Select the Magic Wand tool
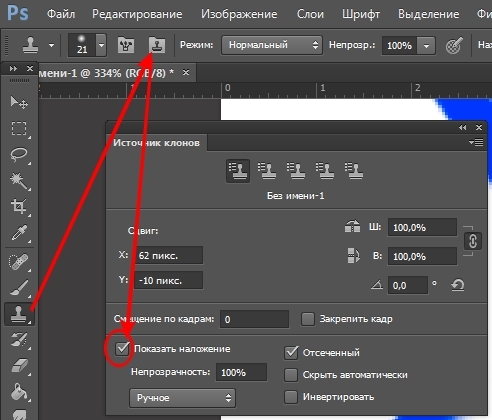The width and height of the screenshot is (492, 420). point(19,180)
